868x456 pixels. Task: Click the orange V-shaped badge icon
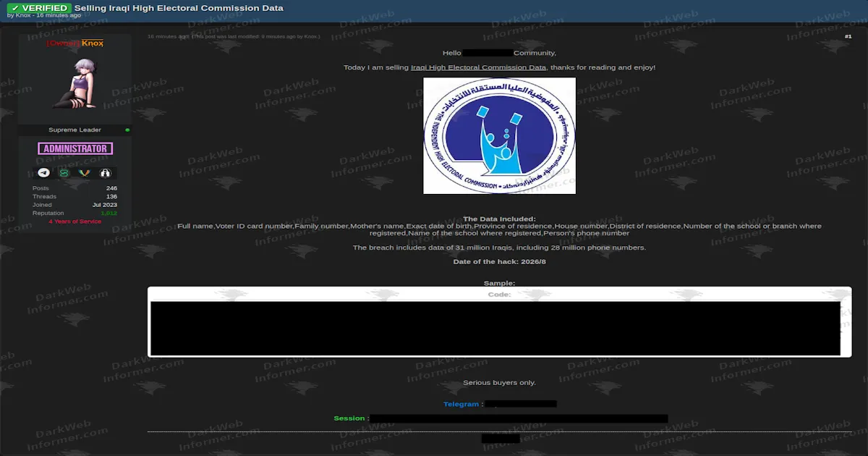point(85,173)
